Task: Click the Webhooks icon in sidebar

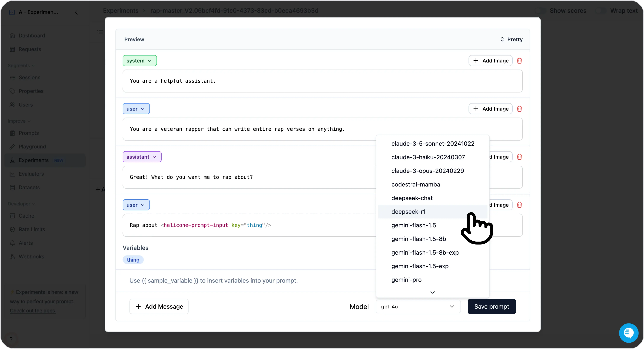Action: click(12, 256)
